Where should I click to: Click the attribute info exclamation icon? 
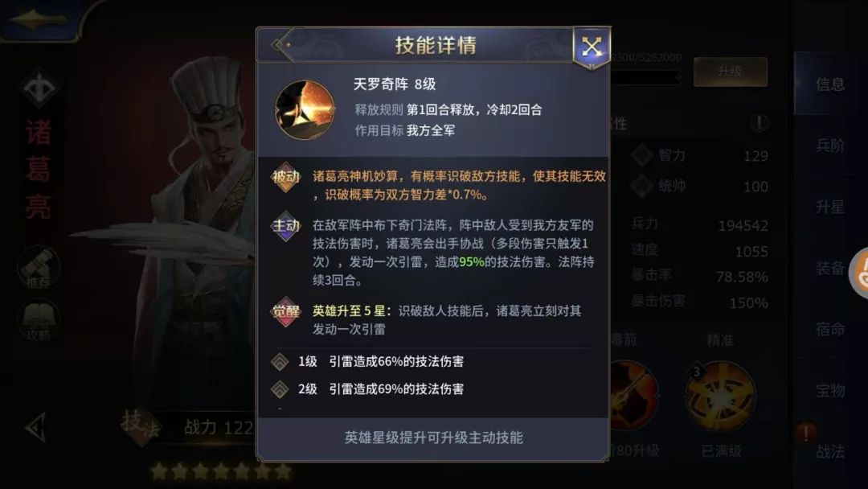point(759,122)
